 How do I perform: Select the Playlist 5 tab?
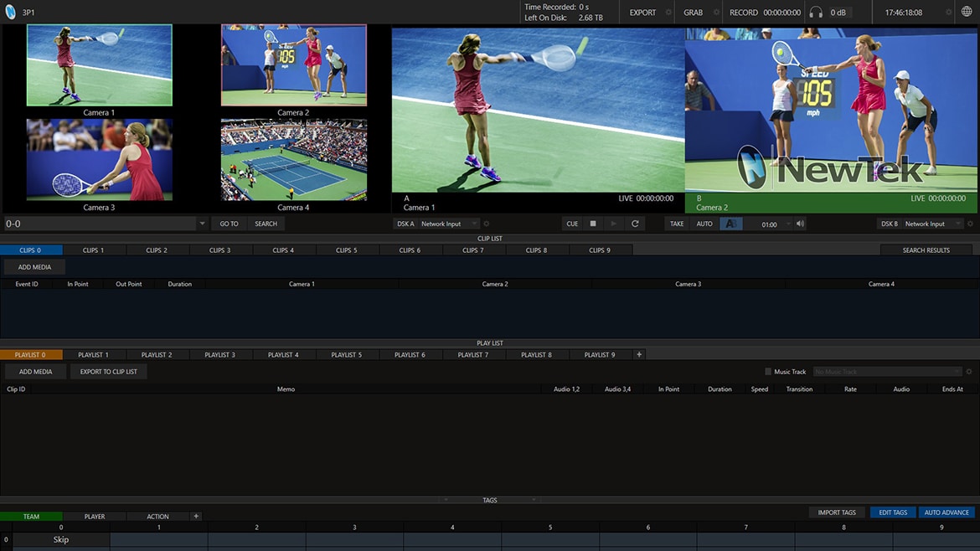coord(347,355)
